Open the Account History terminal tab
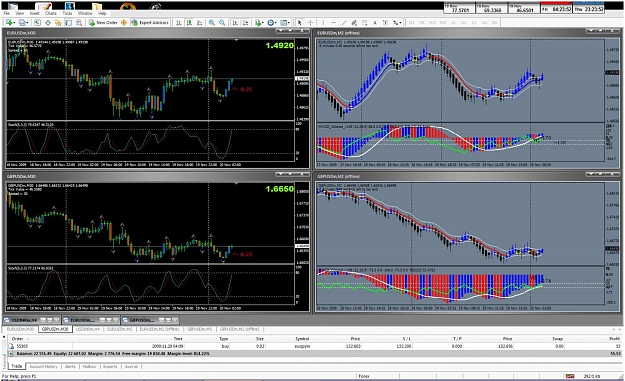 pyautogui.click(x=43, y=366)
